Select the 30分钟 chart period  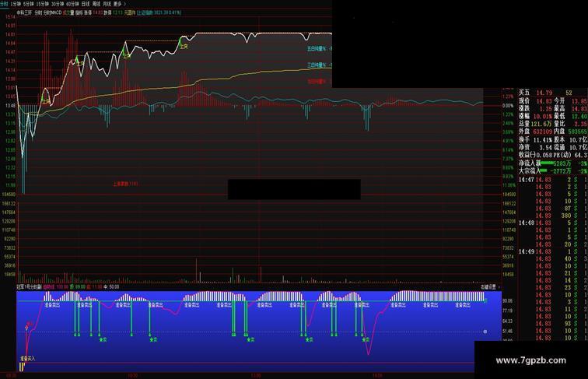[58, 4]
